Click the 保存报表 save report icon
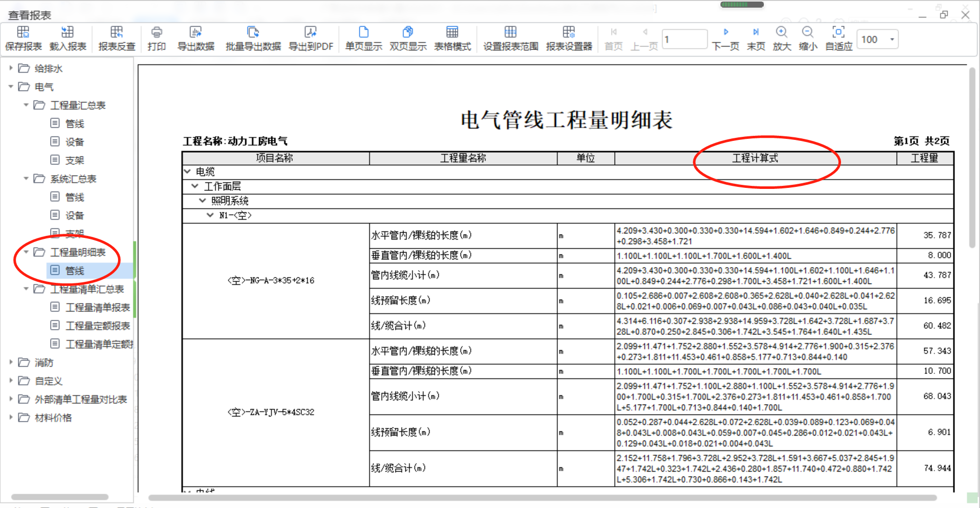The image size is (980, 508). pyautogui.click(x=24, y=32)
